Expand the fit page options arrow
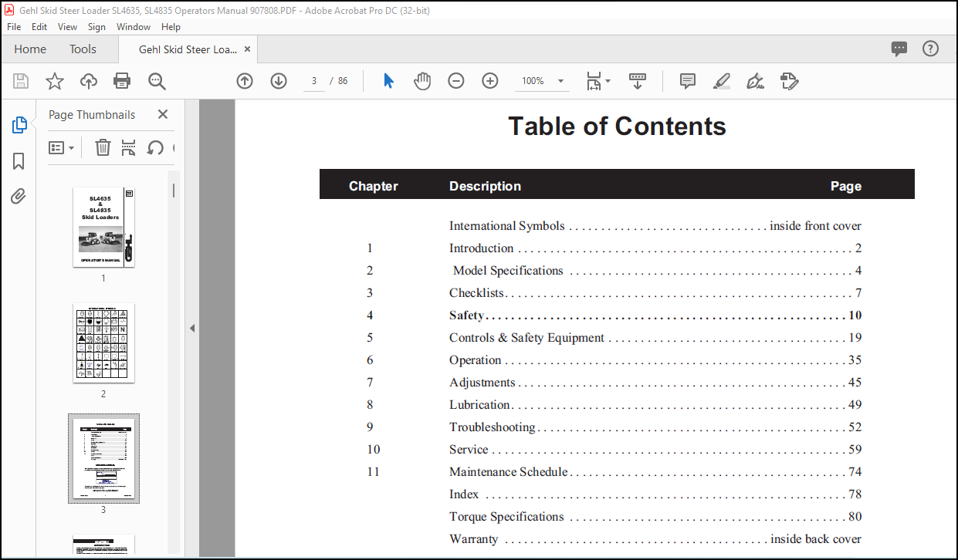 [608, 81]
